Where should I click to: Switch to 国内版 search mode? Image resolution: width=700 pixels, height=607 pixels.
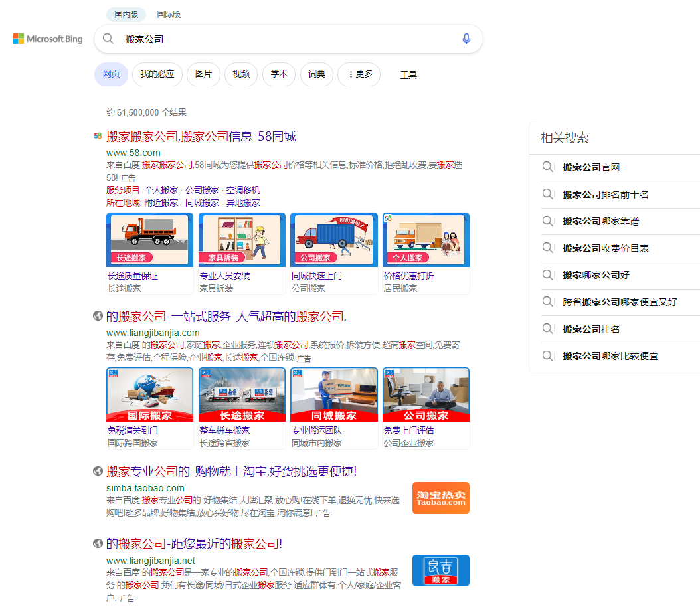pyautogui.click(x=126, y=15)
